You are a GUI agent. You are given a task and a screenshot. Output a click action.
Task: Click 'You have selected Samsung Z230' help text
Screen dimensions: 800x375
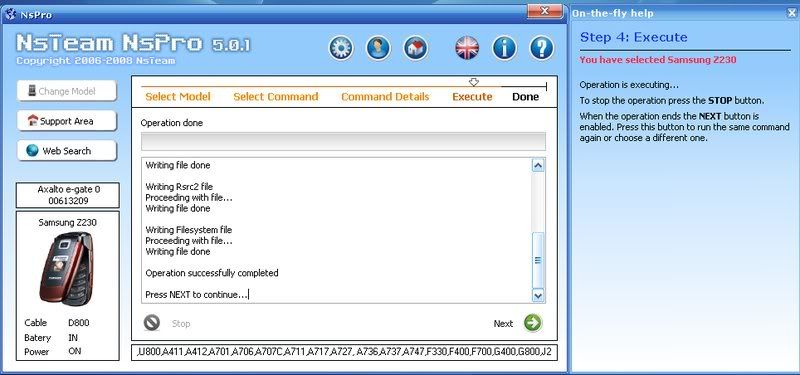[658, 60]
